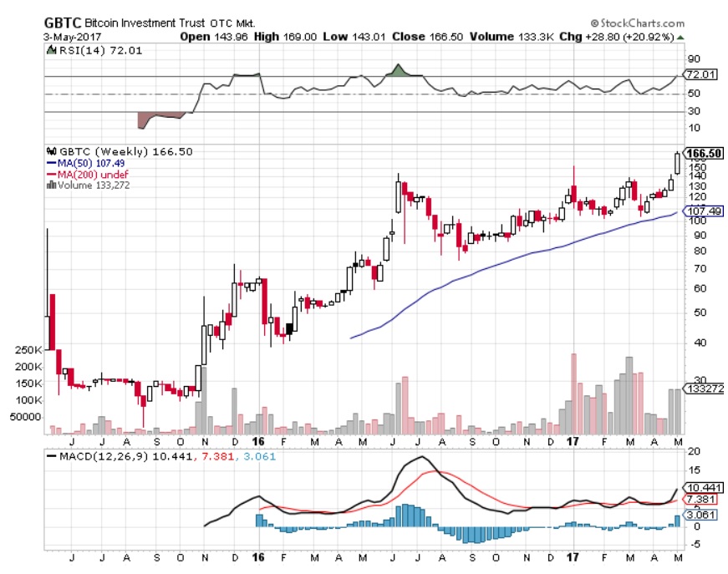Click the MA(200) undef legend label
Image resolution: width=728 pixels, height=574 pixels.
(93, 175)
